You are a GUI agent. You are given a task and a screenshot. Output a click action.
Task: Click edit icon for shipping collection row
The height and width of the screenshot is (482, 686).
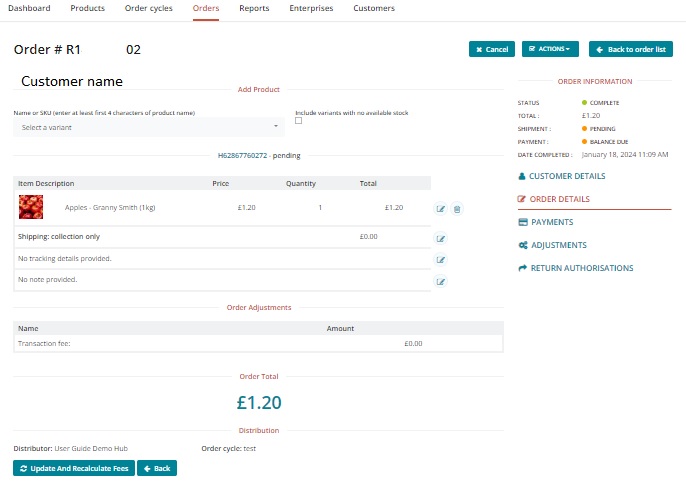[x=441, y=239]
